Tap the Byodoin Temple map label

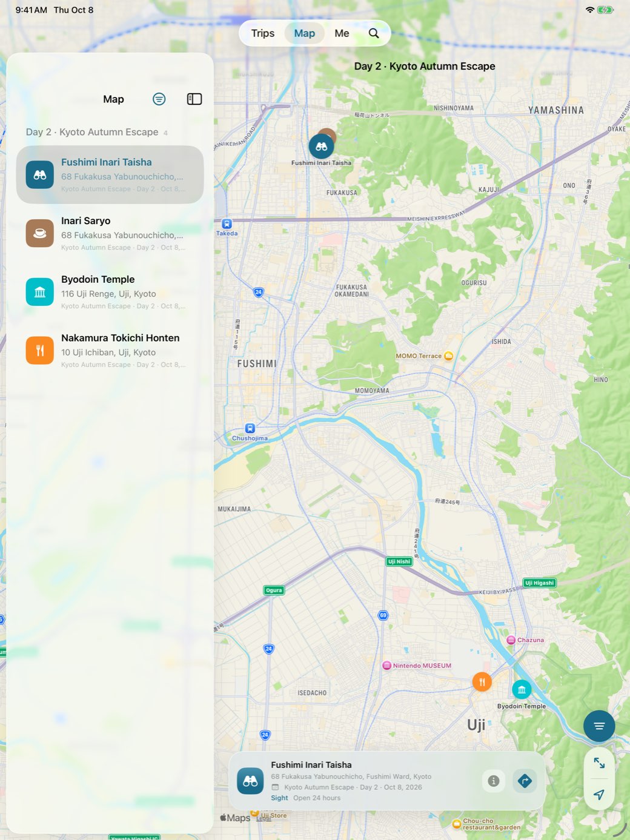[x=522, y=706]
